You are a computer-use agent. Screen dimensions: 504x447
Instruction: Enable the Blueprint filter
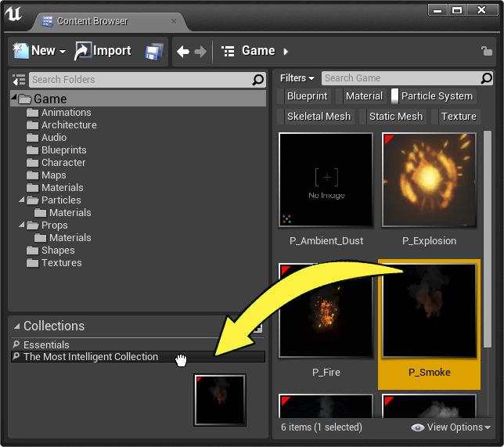click(306, 96)
